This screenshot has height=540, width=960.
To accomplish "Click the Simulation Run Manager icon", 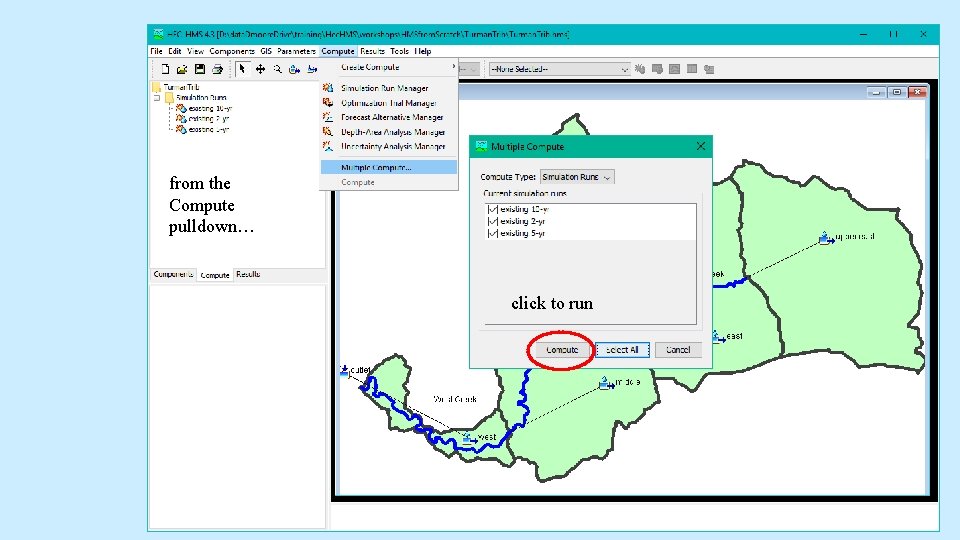I will pyautogui.click(x=328, y=88).
